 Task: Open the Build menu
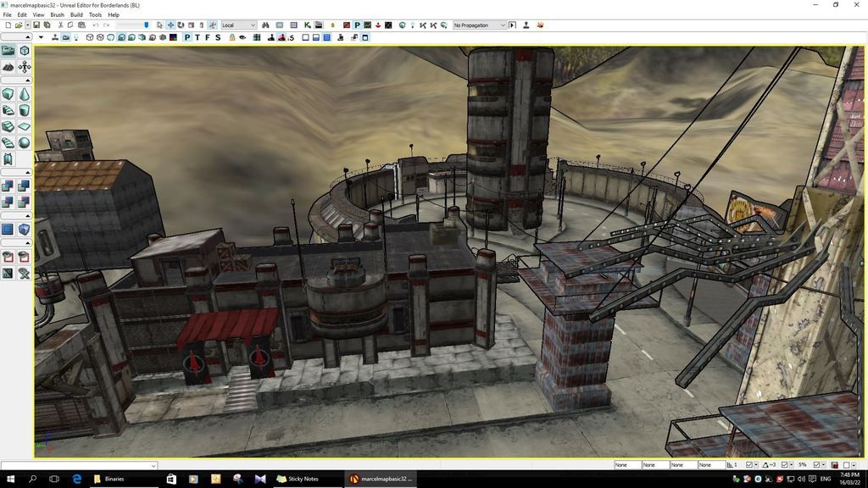[x=76, y=15]
